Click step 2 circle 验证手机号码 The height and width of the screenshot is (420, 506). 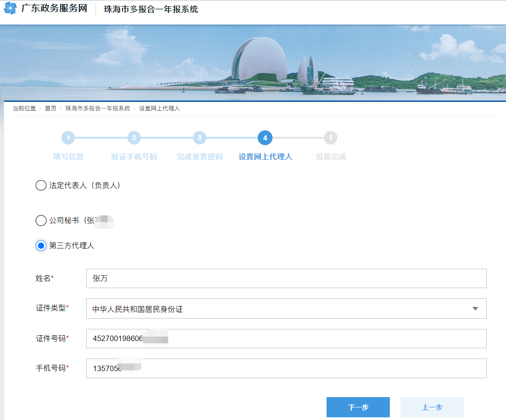coord(134,138)
